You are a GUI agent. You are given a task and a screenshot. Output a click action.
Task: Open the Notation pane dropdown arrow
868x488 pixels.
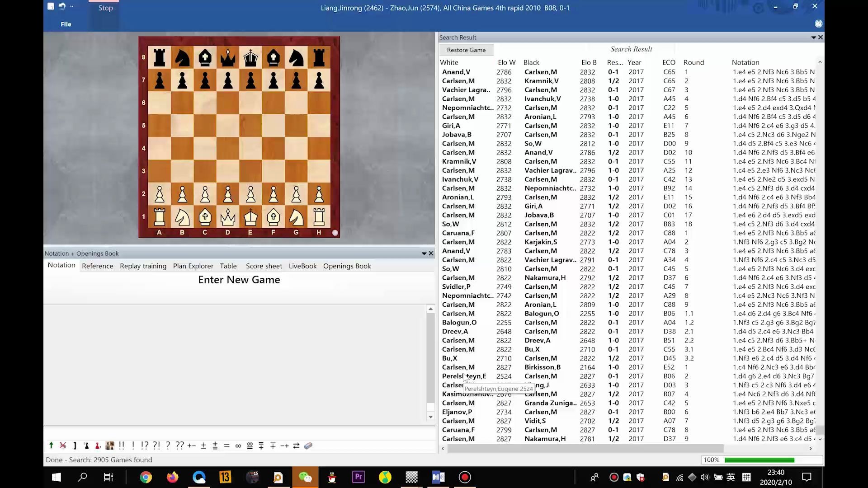[424, 253]
